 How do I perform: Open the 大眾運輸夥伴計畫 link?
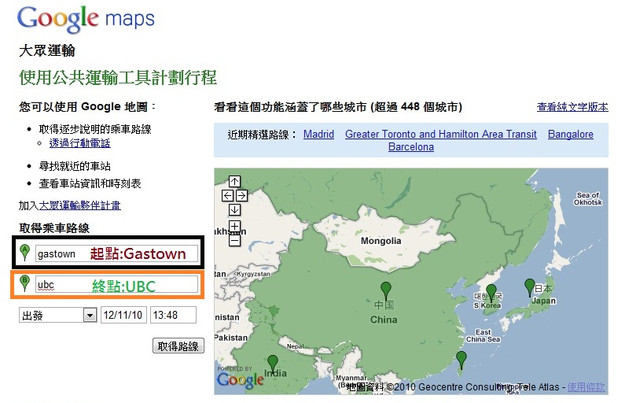pos(80,205)
